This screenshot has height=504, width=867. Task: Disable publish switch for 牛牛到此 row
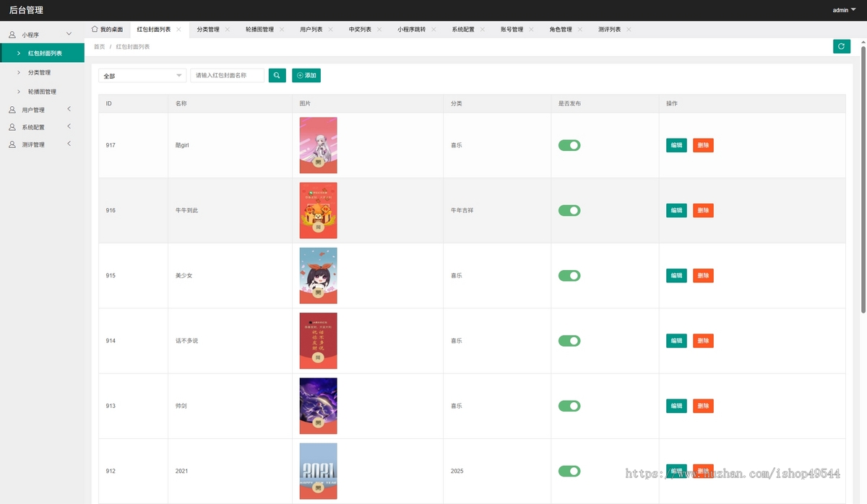[569, 210]
